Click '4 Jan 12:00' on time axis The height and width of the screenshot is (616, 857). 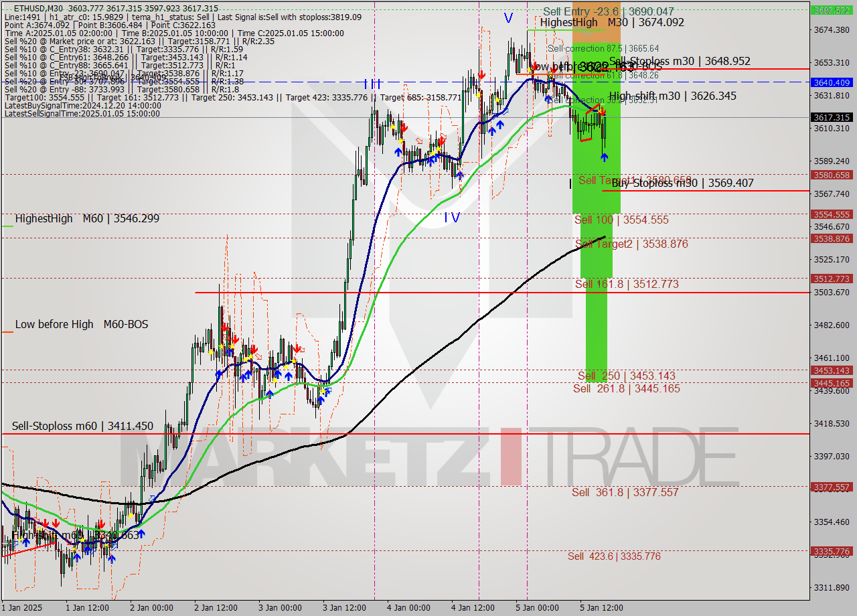click(x=473, y=608)
